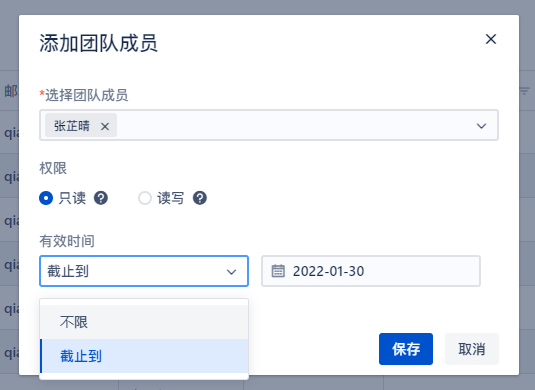The height and width of the screenshot is (390, 535).
Task: Click the help icon beside 读写
Action: coord(200,198)
